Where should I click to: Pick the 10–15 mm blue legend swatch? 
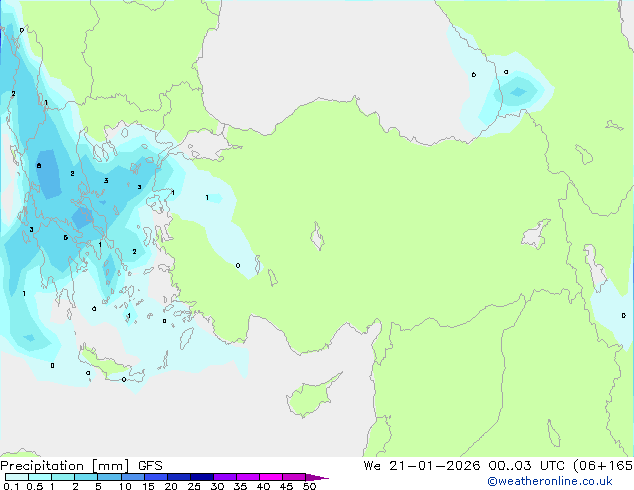132,477
